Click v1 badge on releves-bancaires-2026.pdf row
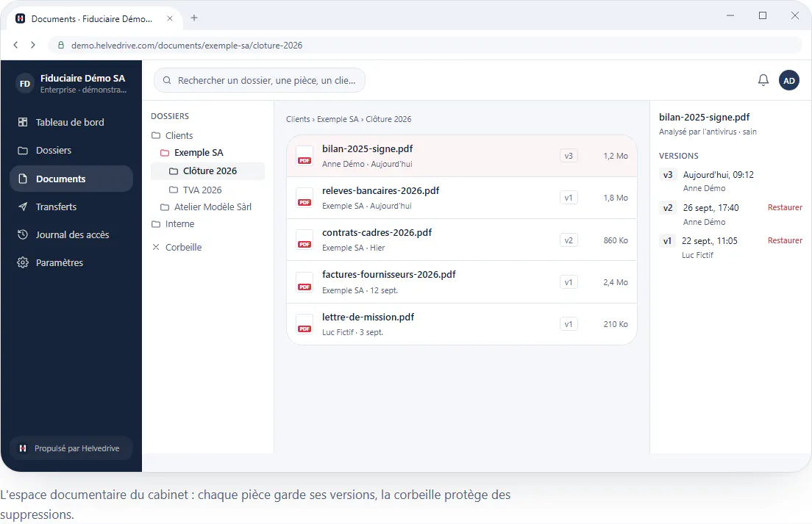The image size is (812, 524). [x=569, y=198]
